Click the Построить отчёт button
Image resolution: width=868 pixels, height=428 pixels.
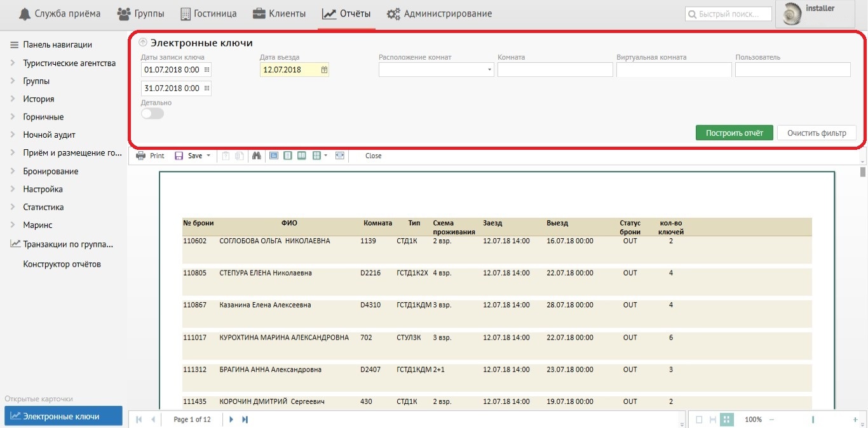pyautogui.click(x=734, y=133)
